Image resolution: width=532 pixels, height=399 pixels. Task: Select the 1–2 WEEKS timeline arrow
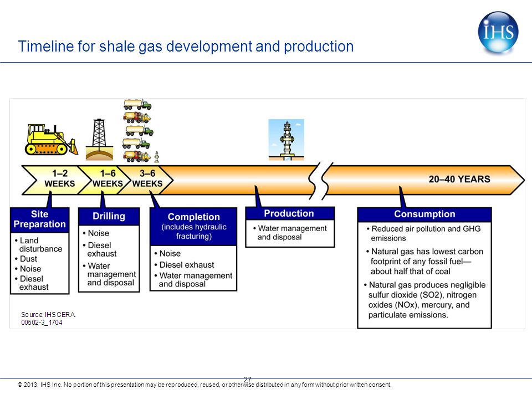click(55, 180)
